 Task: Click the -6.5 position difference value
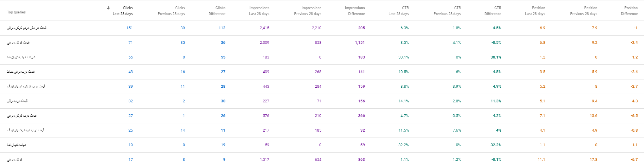click(634, 116)
